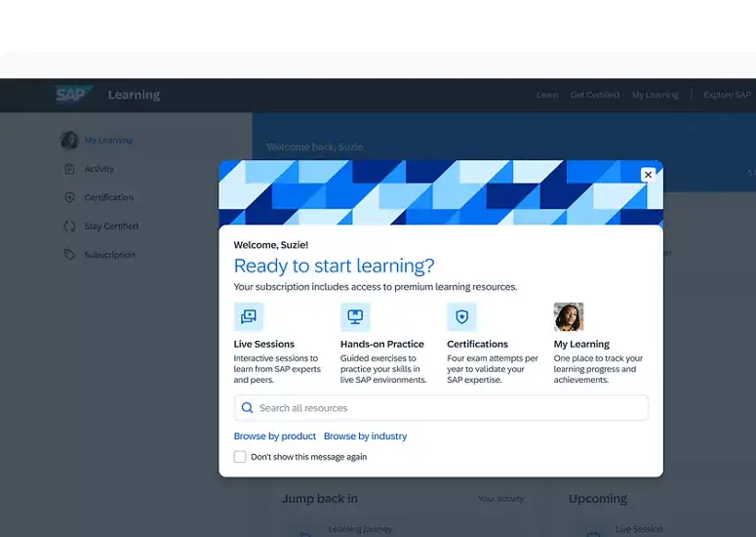This screenshot has height=537, width=756.
Task: Select My Learning in top navigation
Action: [655, 95]
